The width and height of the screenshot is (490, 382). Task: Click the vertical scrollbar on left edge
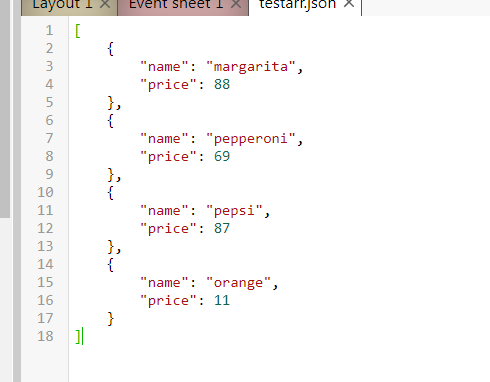[x=5, y=108]
